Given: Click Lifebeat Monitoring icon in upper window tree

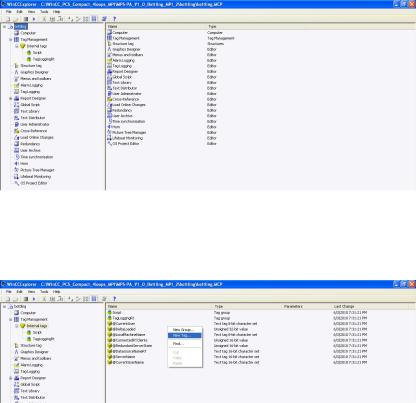Looking at the screenshot, I should point(16,176).
